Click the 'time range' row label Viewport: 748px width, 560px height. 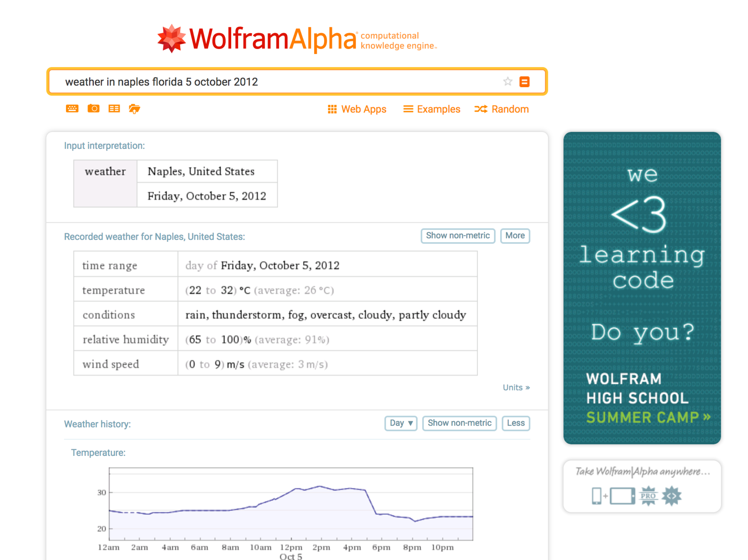coord(110,265)
